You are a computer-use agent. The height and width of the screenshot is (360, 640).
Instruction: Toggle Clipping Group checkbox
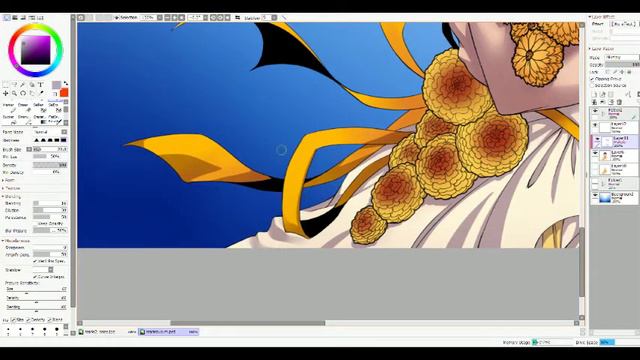pyautogui.click(x=592, y=78)
